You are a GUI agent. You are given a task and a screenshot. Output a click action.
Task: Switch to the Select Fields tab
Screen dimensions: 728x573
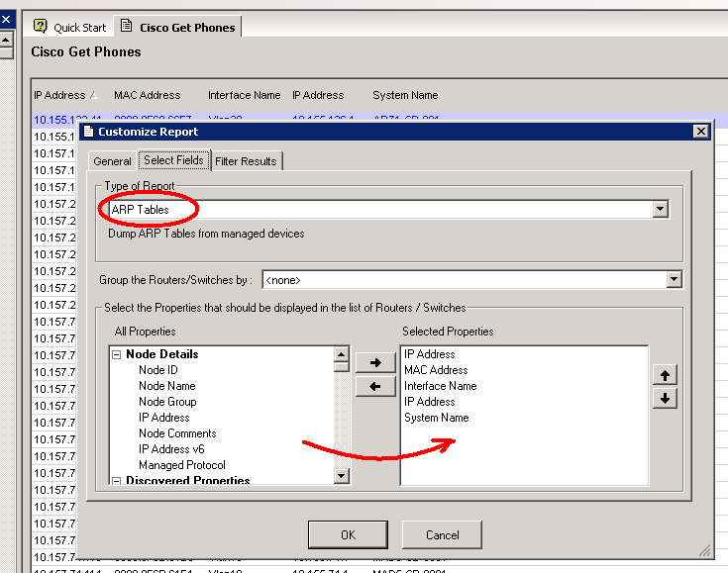pos(173,160)
